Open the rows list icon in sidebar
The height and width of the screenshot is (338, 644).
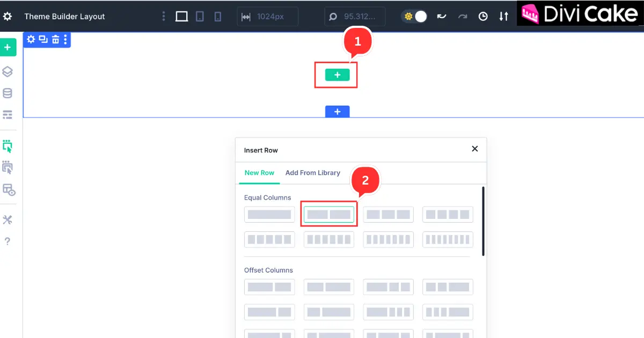tap(8, 115)
